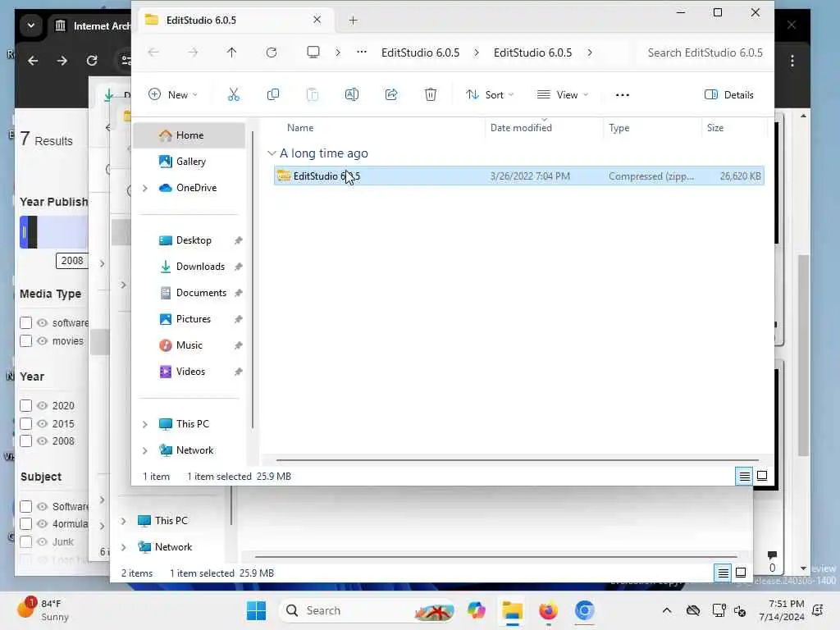The height and width of the screenshot is (630, 840).
Task: Check the Software subject checkbox
Action: [25, 506]
